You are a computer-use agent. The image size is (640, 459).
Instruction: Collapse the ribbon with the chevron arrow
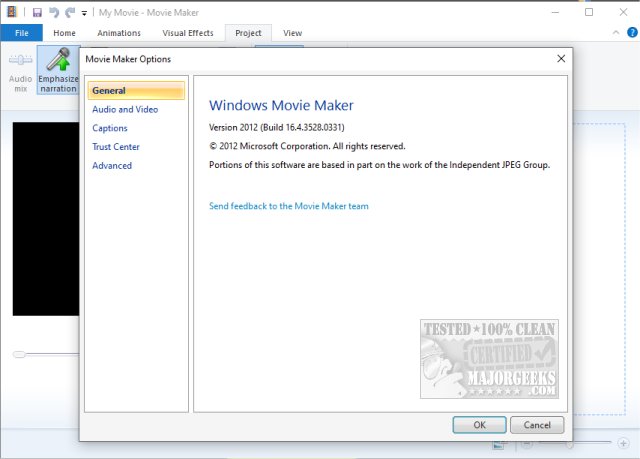[x=616, y=33]
